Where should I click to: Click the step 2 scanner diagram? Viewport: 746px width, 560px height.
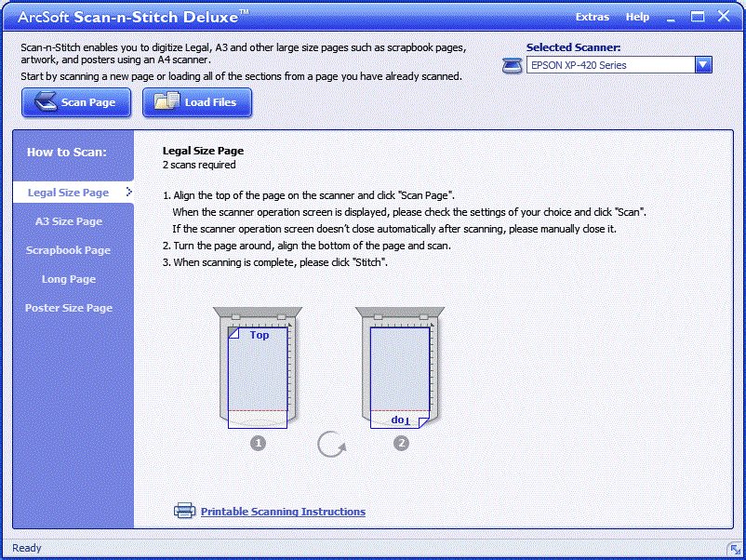click(400, 367)
